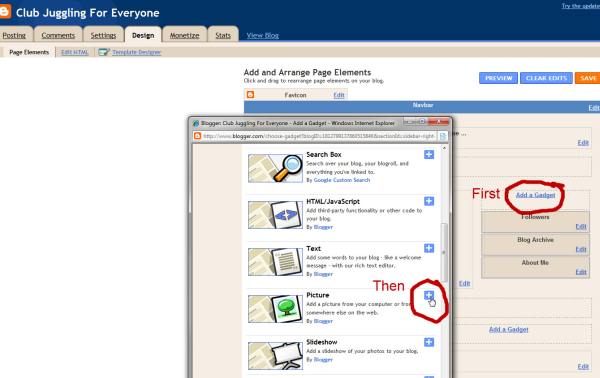The image size is (600, 378).
Task: Select the Stats tab
Action: tap(223, 35)
